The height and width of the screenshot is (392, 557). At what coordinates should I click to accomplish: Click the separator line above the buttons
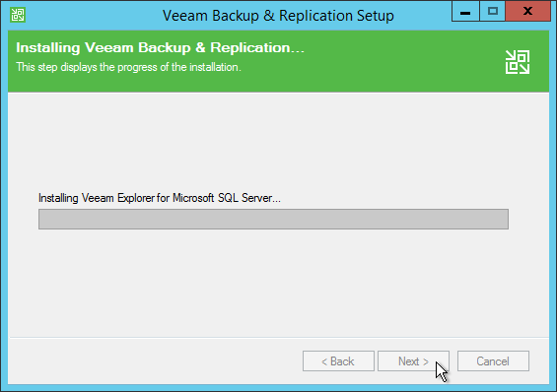278,337
